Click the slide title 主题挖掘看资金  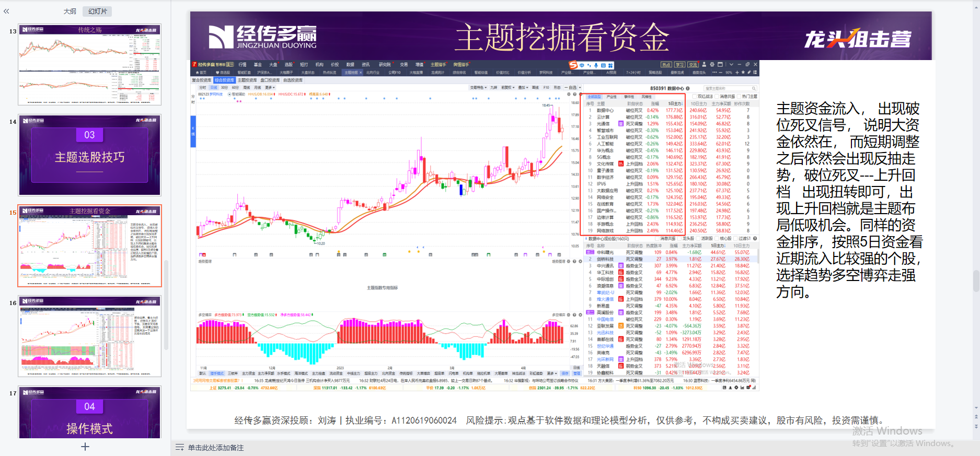(562, 37)
